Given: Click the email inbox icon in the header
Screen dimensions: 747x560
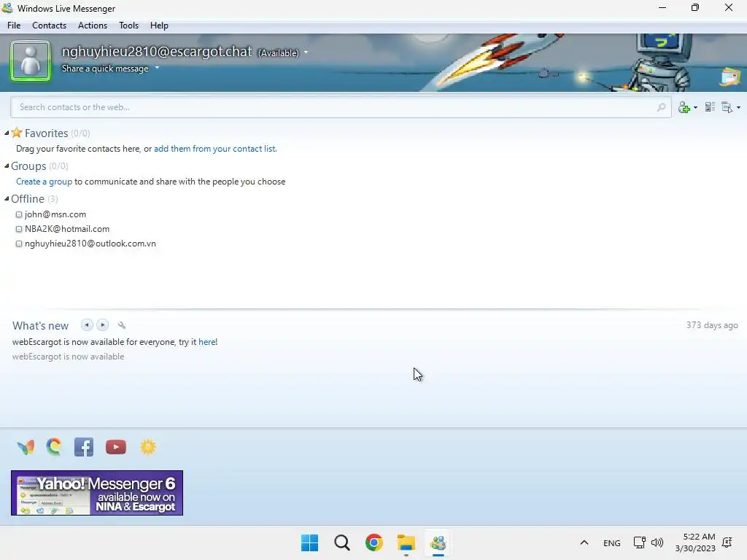Looking at the screenshot, I should (x=730, y=77).
